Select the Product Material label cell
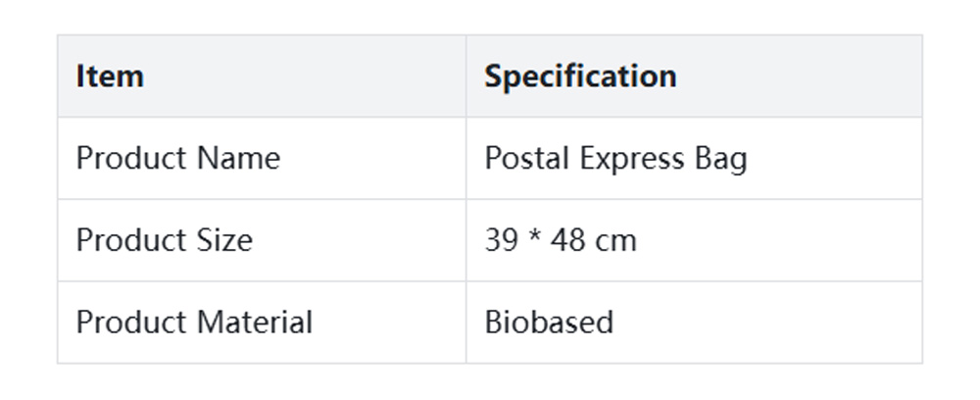The width and height of the screenshot is (980, 400). [194, 323]
